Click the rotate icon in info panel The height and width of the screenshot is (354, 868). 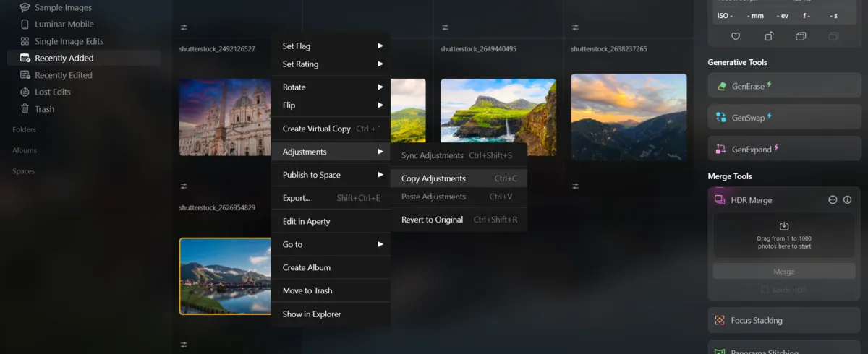[x=769, y=36]
